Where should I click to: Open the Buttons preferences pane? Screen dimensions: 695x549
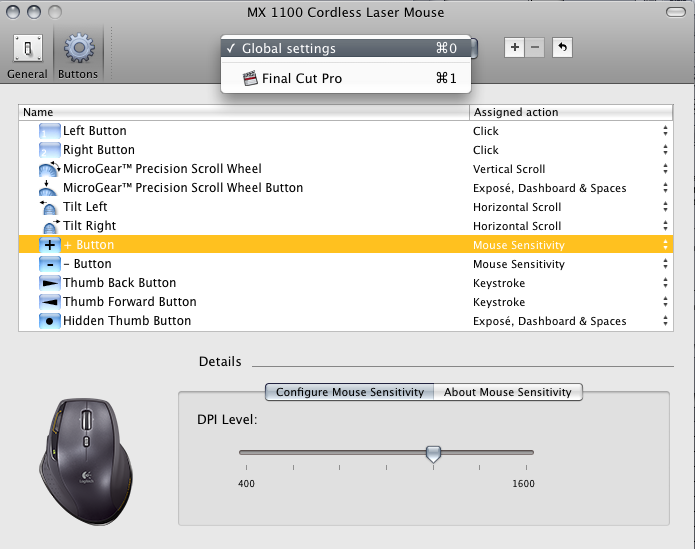point(78,56)
